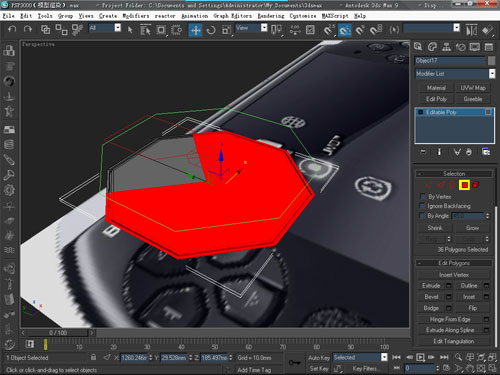The width and height of the screenshot is (500, 375).
Task: Toggle Auto Key mode
Action: tap(319, 357)
